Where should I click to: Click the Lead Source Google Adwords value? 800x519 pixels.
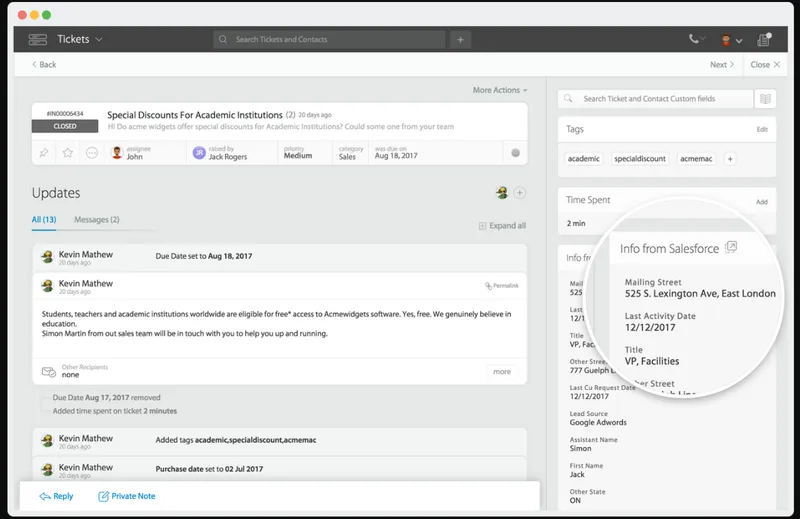coord(598,423)
